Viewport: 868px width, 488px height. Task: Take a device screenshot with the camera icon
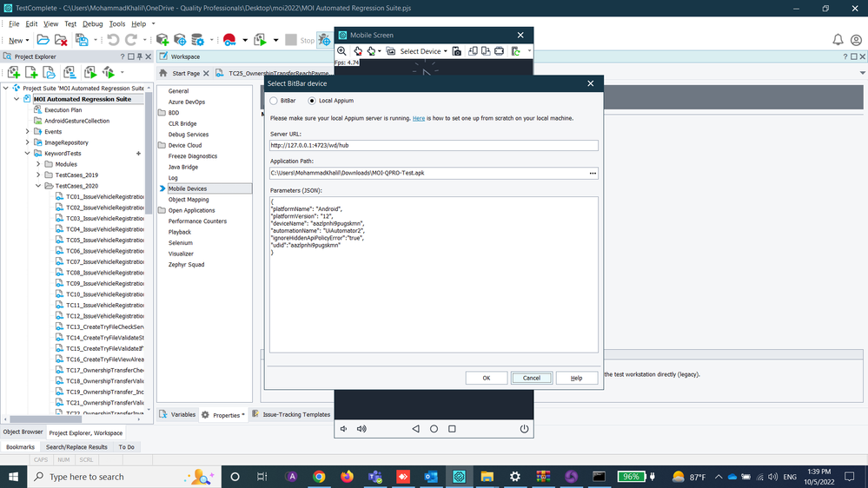(x=457, y=51)
